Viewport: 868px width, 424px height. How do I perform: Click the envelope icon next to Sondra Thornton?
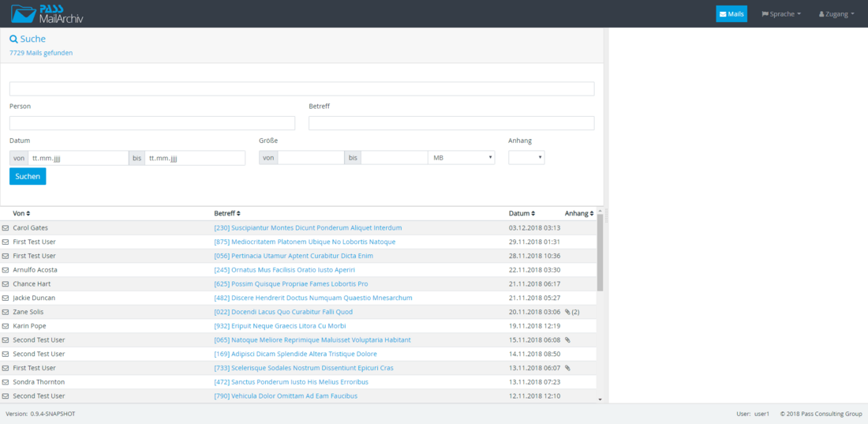[6, 382]
